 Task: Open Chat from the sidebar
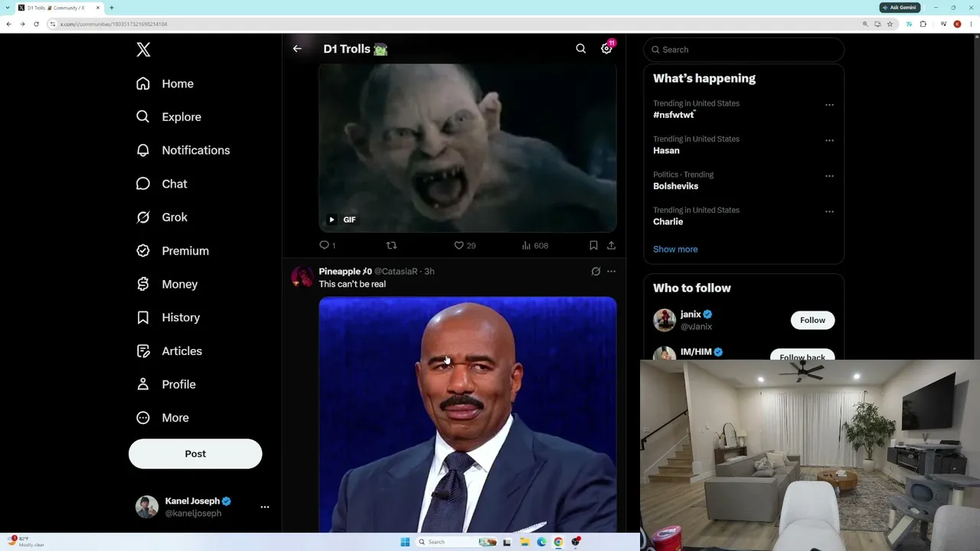[162, 184]
